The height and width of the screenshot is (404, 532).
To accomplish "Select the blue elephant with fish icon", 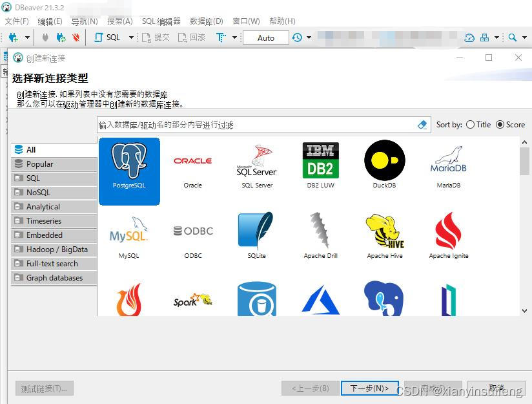I will tap(384, 299).
